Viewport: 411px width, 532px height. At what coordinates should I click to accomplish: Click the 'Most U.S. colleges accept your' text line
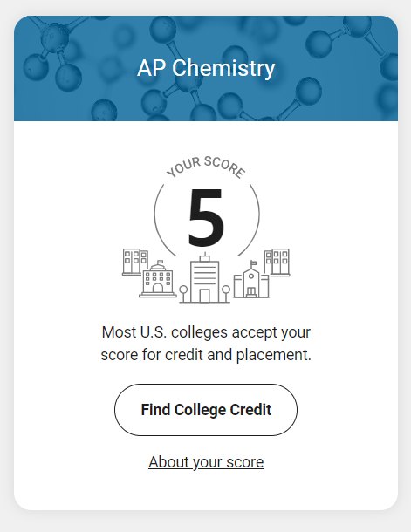click(206, 332)
